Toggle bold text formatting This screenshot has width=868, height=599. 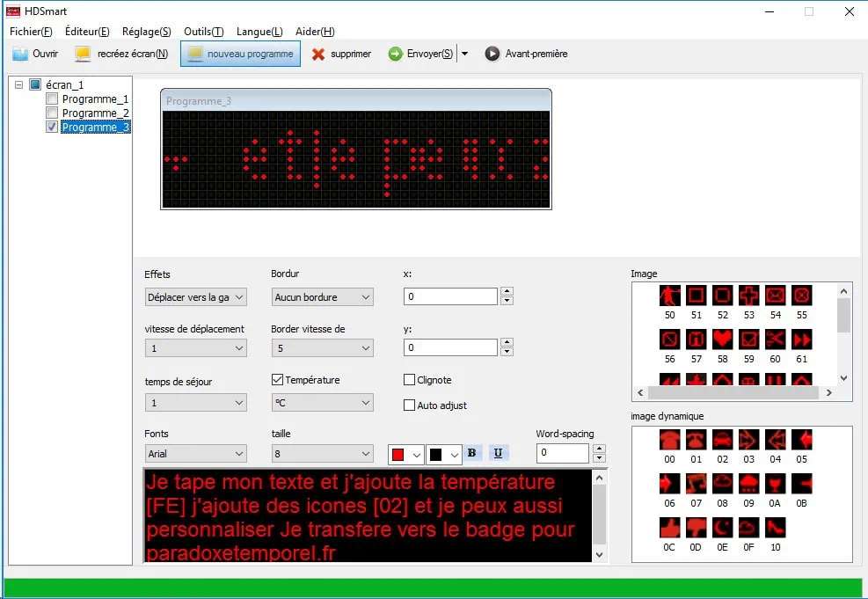pyautogui.click(x=472, y=453)
